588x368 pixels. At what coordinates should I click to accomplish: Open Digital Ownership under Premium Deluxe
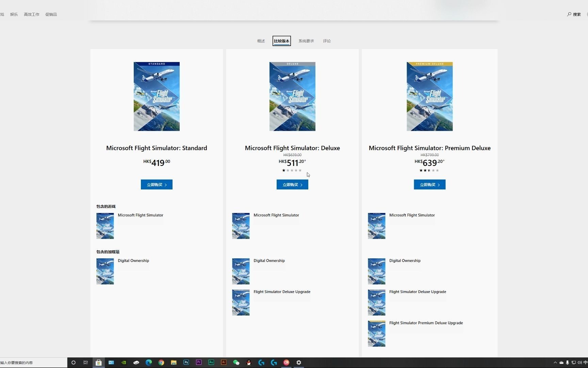click(405, 261)
